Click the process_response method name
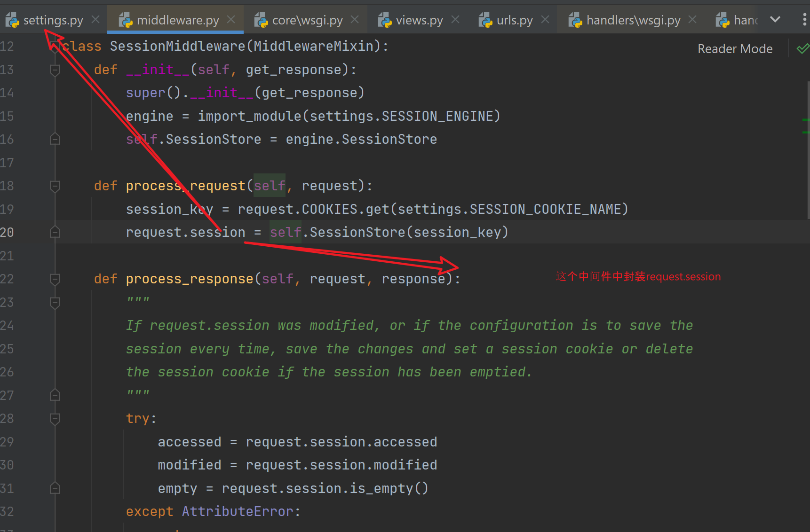 point(190,279)
